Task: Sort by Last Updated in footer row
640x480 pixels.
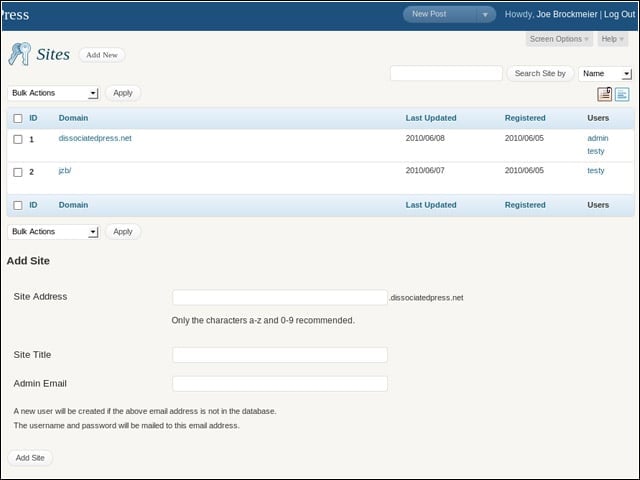Action: click(431, 205)
